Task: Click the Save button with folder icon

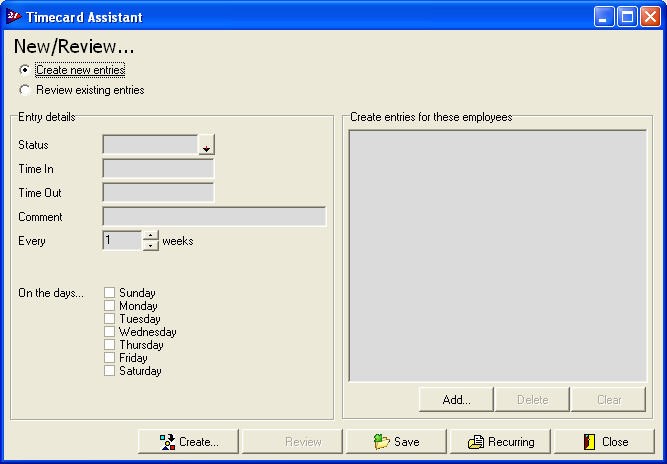Action: point(395,442)
